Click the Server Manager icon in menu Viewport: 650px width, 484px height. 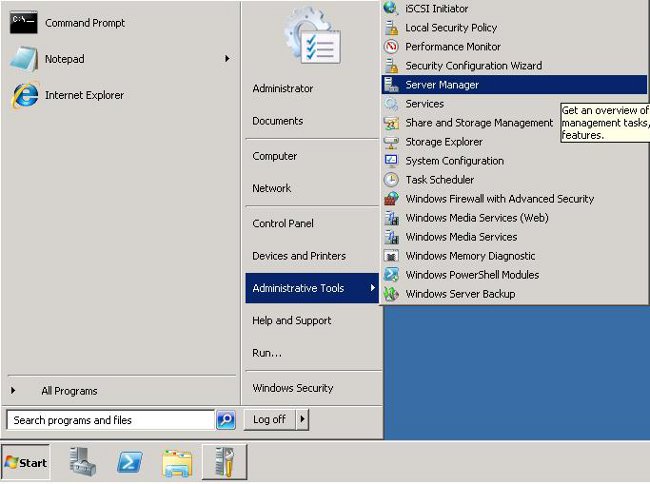[x=391, y=85]
